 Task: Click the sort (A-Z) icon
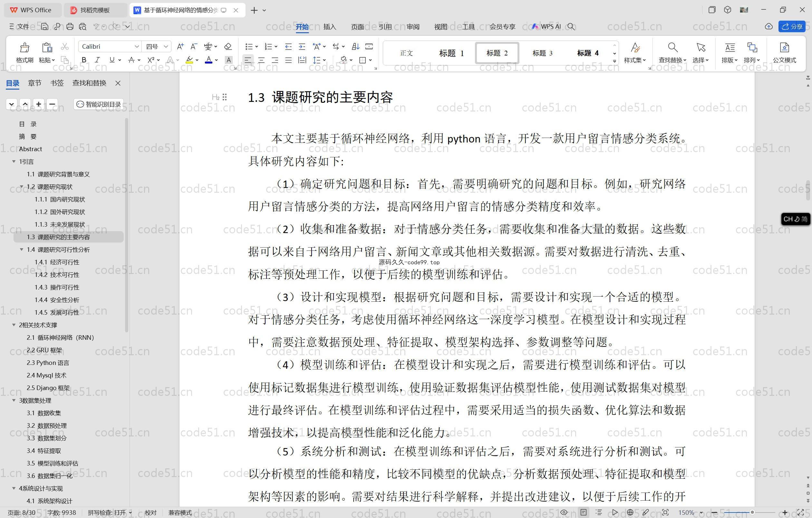[x=355, y=46]
